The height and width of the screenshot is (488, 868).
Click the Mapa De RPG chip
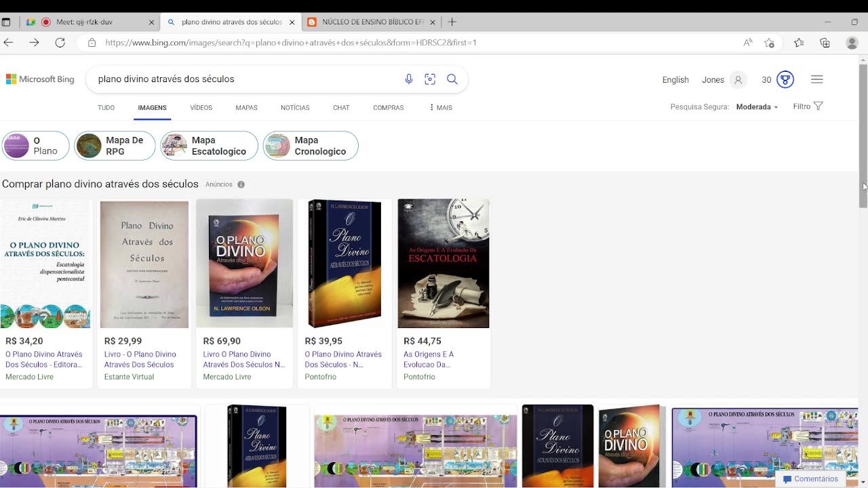point(115,146)
